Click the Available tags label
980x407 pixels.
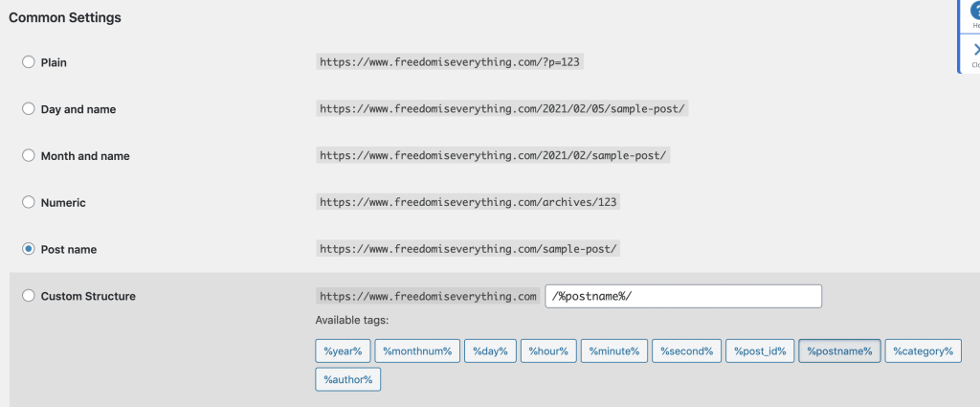pyautogui.click(x=352, y=321)
